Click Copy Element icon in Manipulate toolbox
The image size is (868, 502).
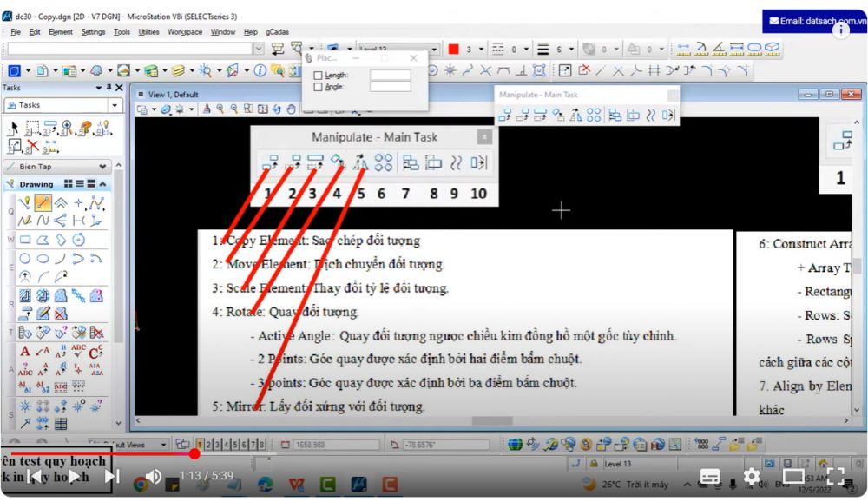[x=270, y=162]
